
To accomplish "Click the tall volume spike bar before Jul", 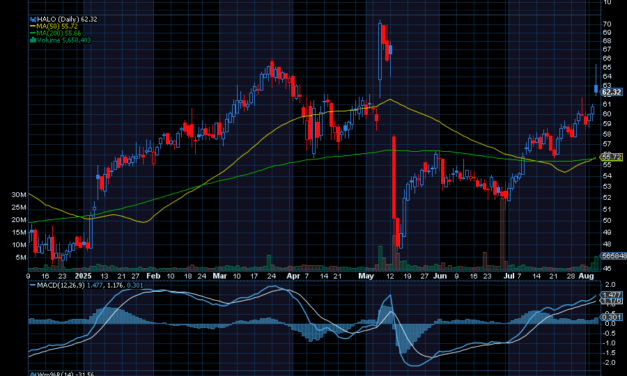I will [x=502, y=234].
